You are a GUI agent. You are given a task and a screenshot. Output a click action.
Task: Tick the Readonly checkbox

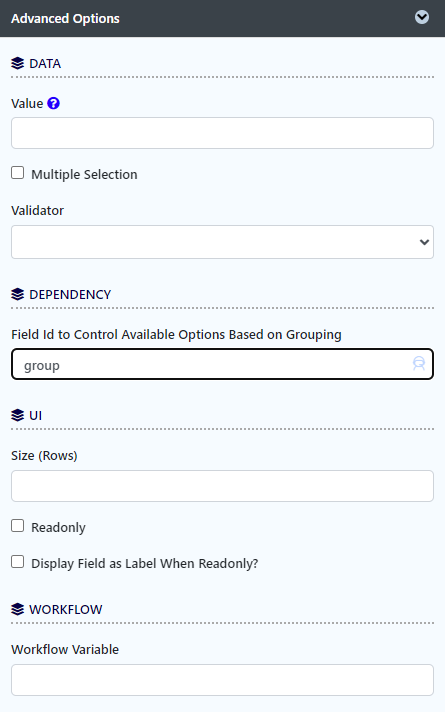18,526
